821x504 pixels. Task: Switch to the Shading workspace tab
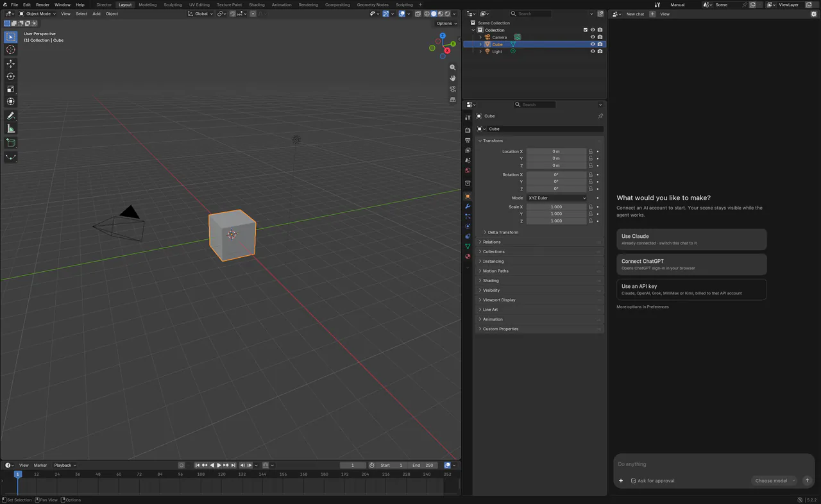pos(257,4)
